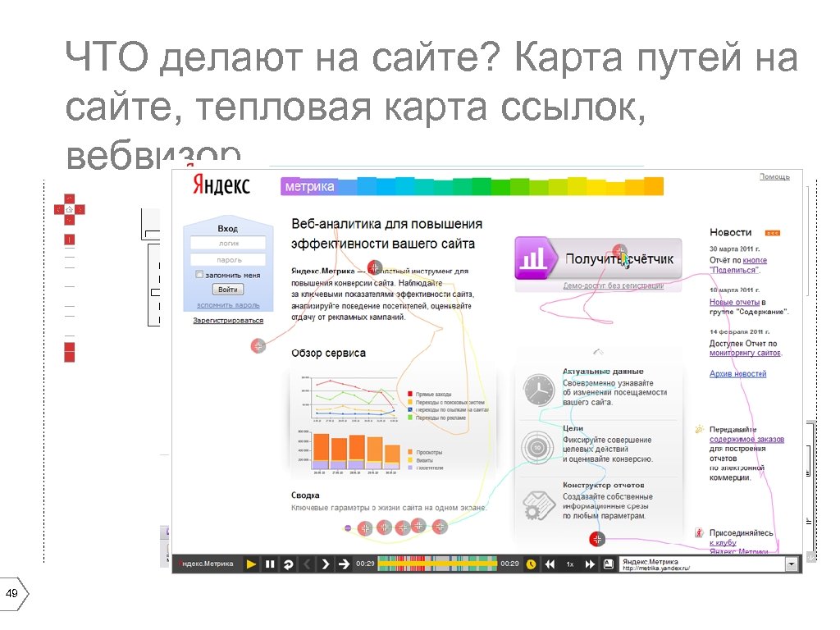
Task: Slow down playback with rewind icon
Action: click(550, 564)
